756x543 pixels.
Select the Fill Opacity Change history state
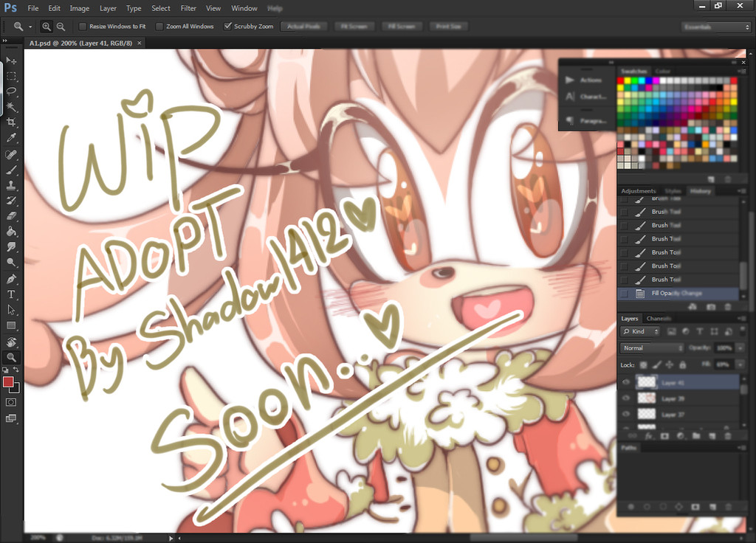tap(678, 293)
